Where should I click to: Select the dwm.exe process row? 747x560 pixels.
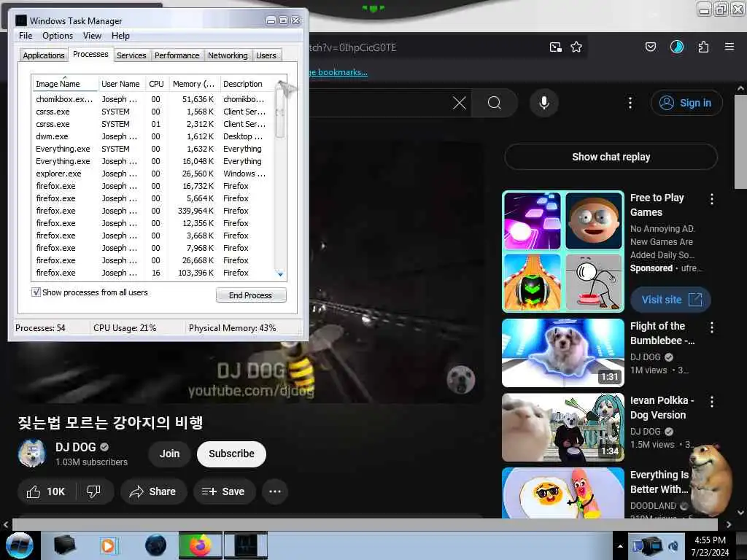pos(152,136)
